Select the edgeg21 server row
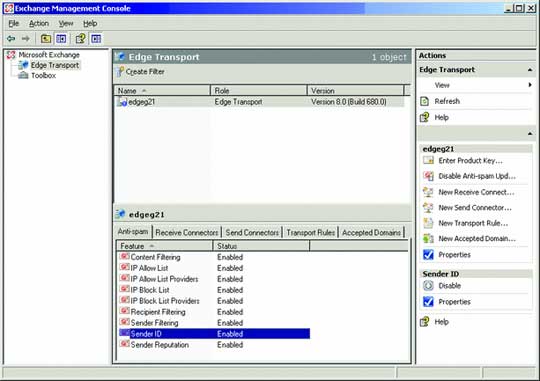The width and height of the screenshot is (540, 381). coord(260,102)
